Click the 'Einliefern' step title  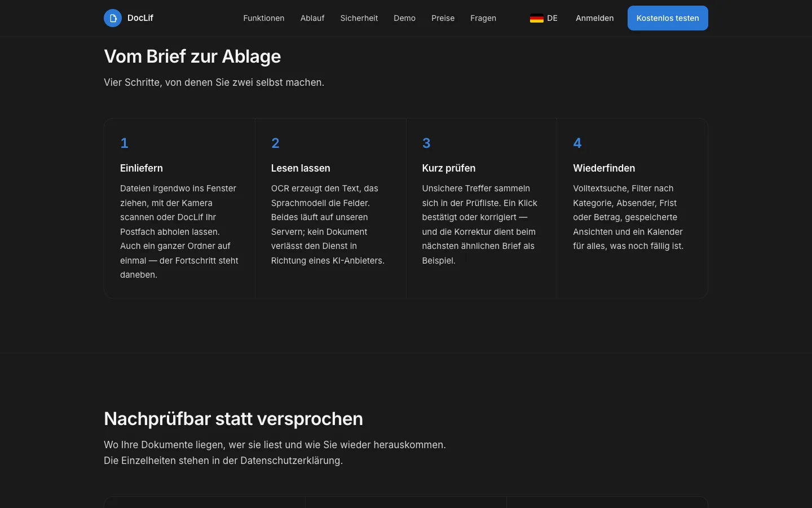pyautogui.click(x=142, y=168)
